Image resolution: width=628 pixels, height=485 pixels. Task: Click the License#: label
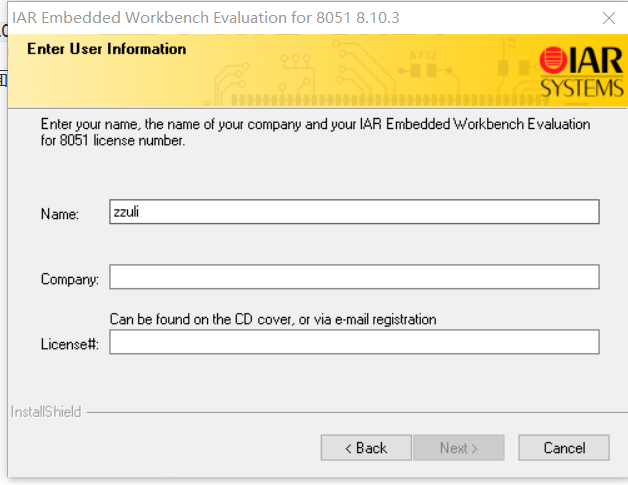coord(70,344)
